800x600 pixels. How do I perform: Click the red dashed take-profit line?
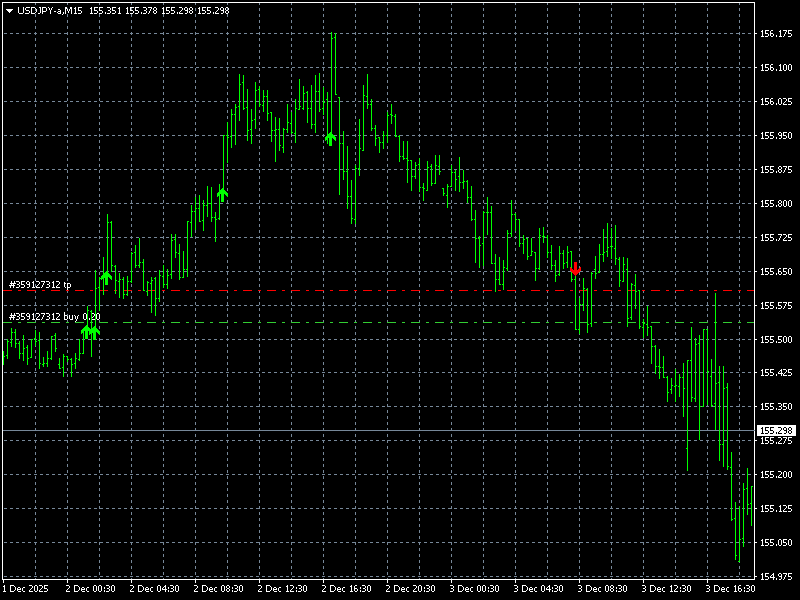pos(400,291)
